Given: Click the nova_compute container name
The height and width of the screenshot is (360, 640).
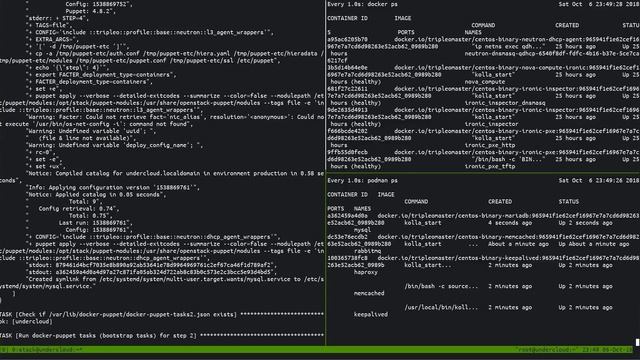Looking at the screenshot, I should point(484,82).
